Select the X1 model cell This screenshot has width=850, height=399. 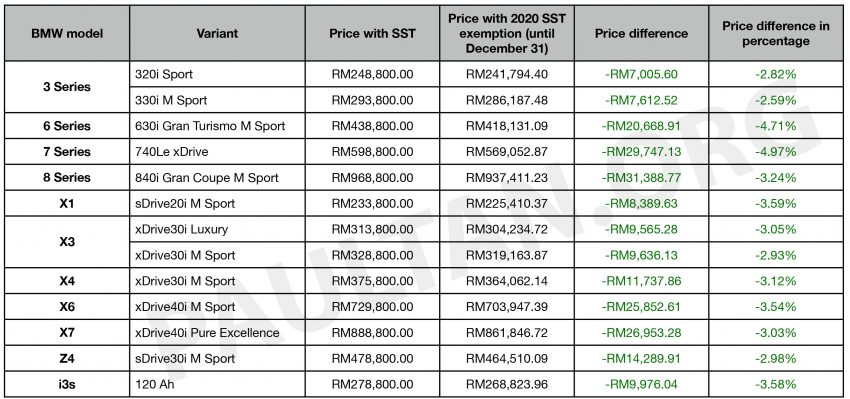point(67,203)
